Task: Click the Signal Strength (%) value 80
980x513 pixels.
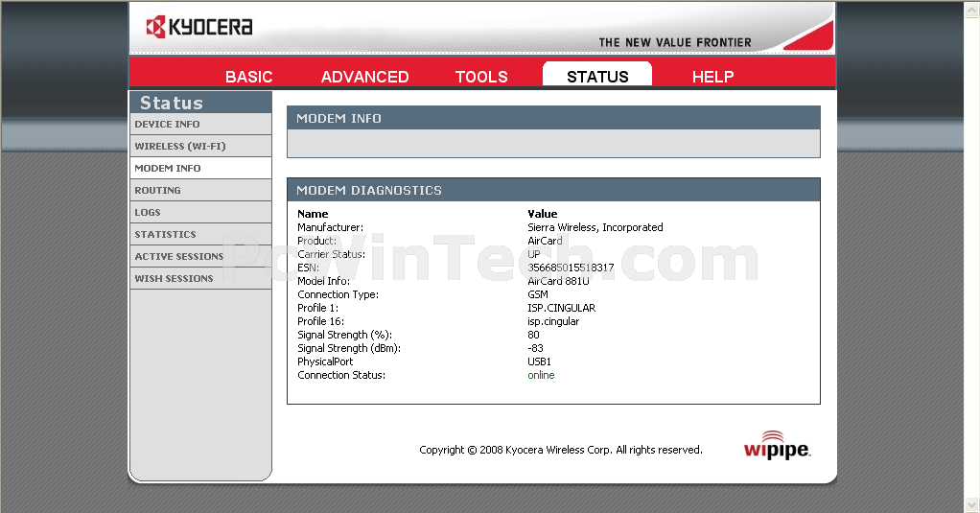Action: point(533,335)
